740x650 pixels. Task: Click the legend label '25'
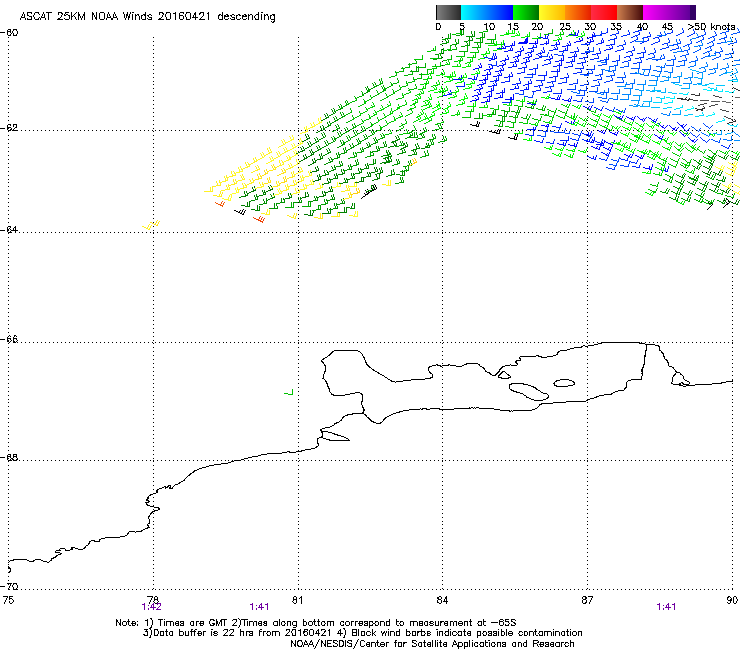(564, 26)
